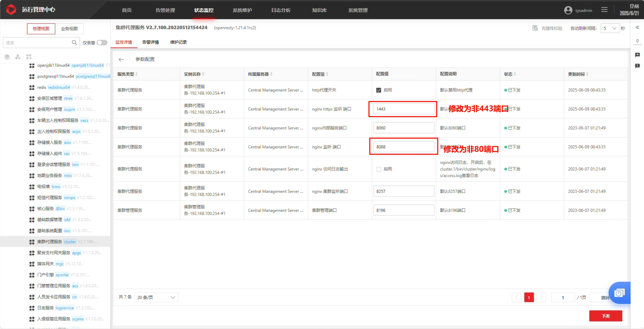Open the sysadmin user avatar
Viewport: 644px width, 329px height.
click(568, 10)
